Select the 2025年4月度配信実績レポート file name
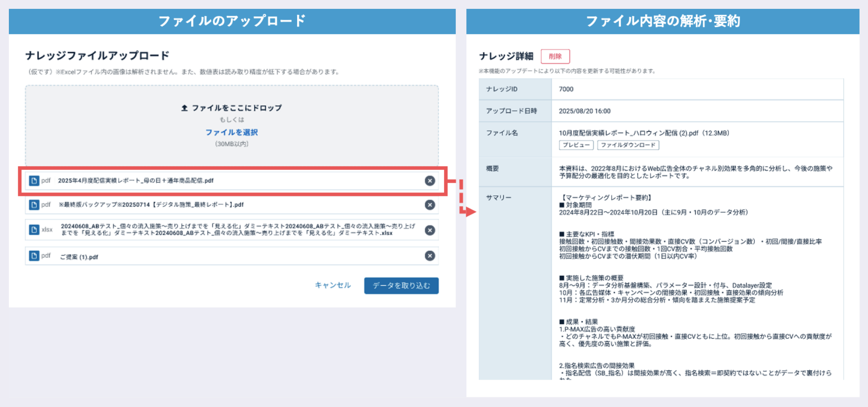The image size is (868, 407). [x=136, y=180]
